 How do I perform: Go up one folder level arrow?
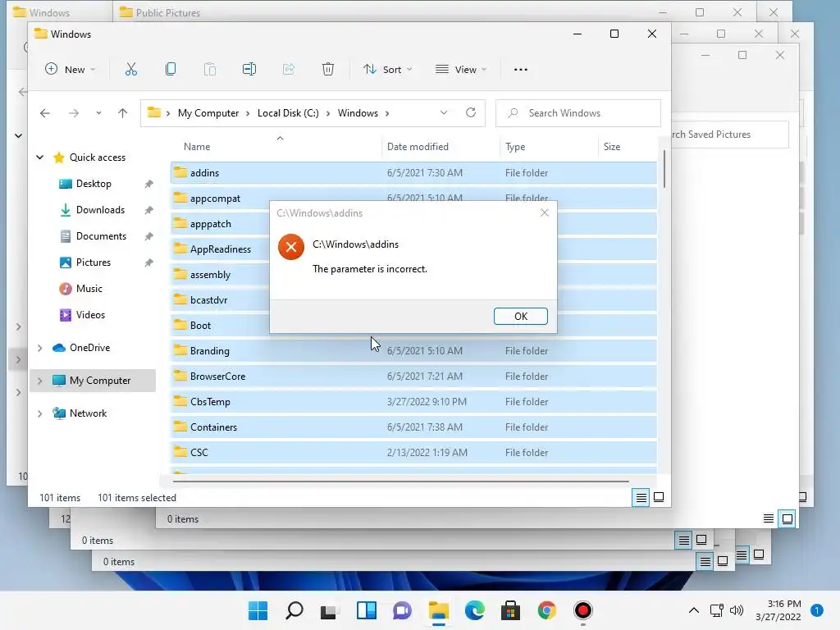pos(123,113)
